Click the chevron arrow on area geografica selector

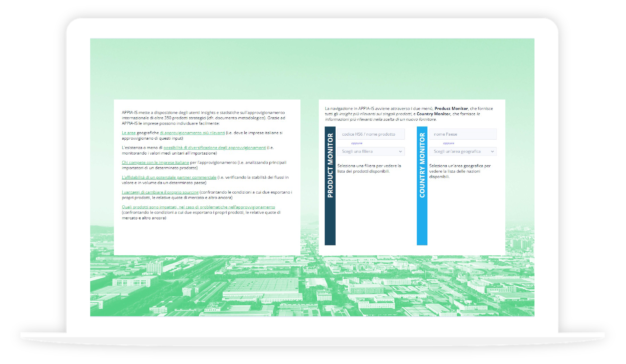pos(492,151)
